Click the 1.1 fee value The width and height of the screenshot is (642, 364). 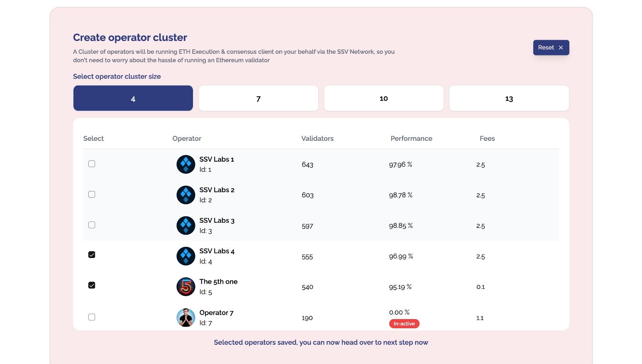(480, 318)
